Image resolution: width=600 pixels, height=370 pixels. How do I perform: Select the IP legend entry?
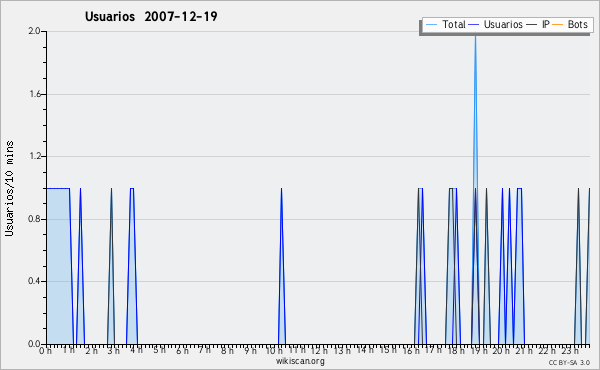[538, 24]
